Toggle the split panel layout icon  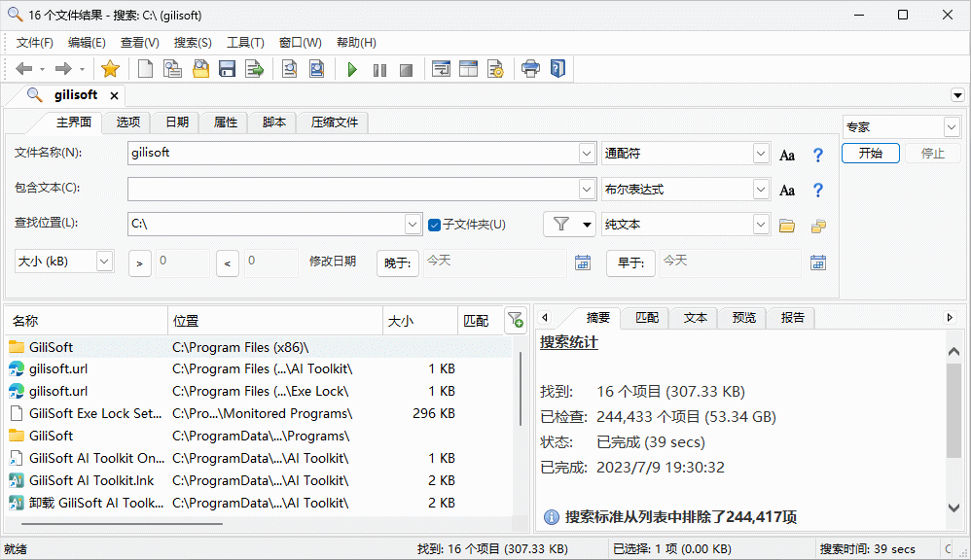(x=468, y=69)
